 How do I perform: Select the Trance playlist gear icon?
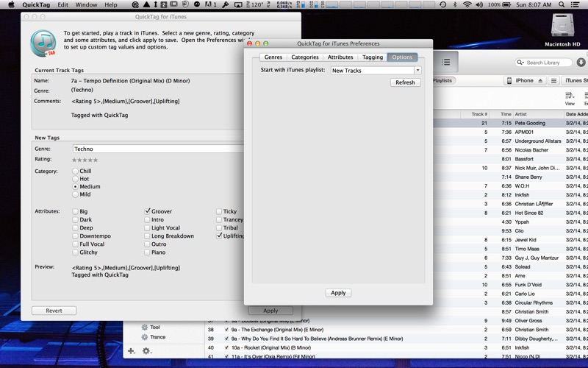[144, 337]
